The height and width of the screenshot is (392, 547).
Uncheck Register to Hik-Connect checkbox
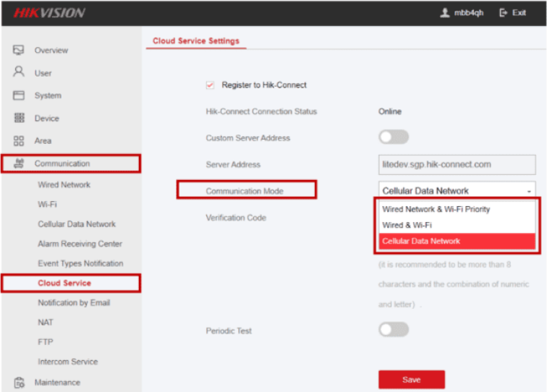click(x=211, y=85)
